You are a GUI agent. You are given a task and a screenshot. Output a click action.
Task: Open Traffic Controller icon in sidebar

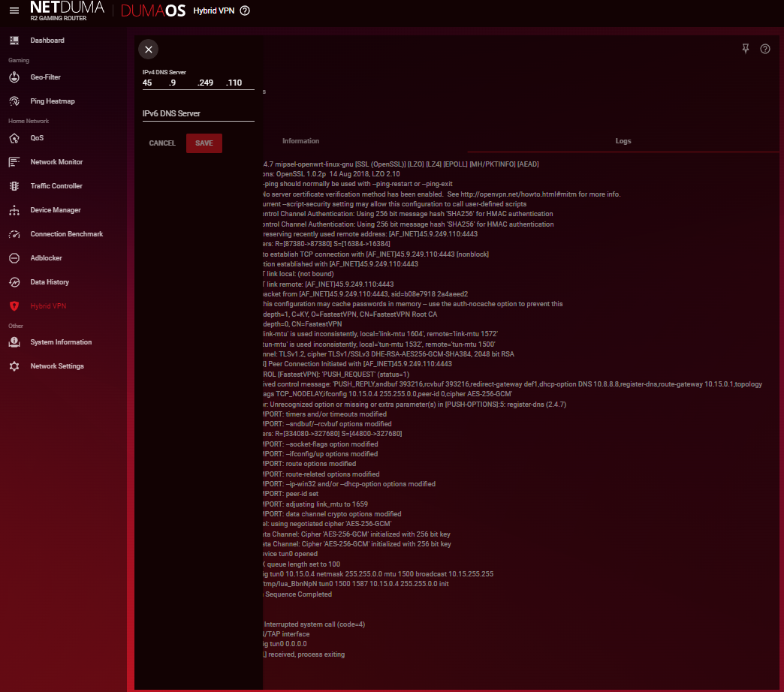click(14, 186)
